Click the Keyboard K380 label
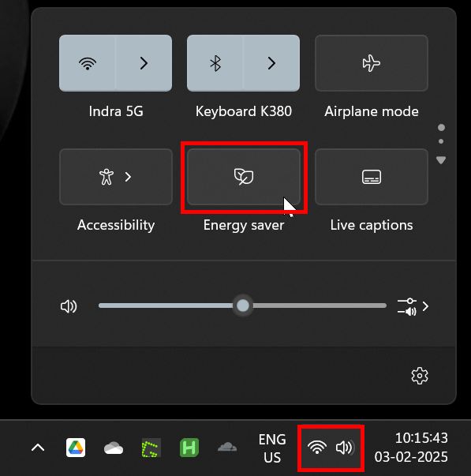471x476 pixels. coord(244,111)
